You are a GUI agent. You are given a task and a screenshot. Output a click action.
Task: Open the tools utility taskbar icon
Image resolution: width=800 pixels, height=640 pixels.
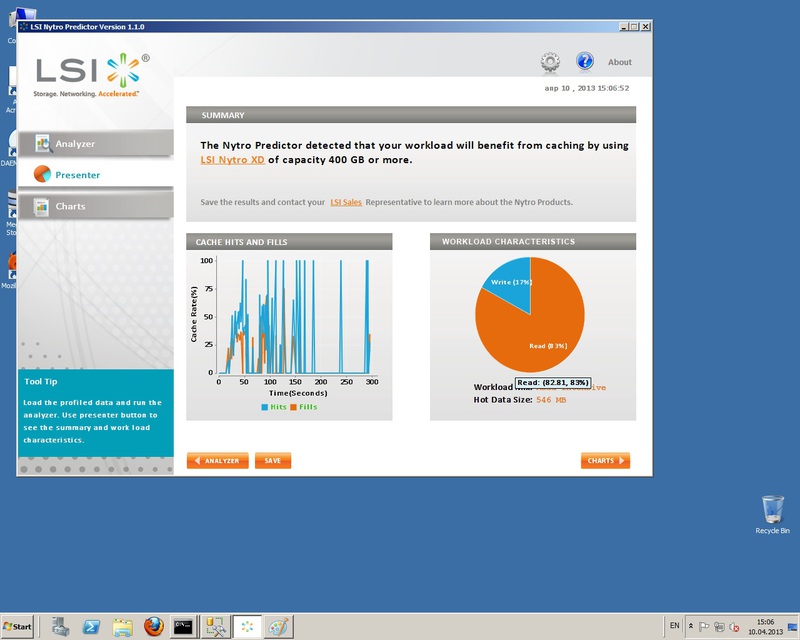[x=215, y=627]
